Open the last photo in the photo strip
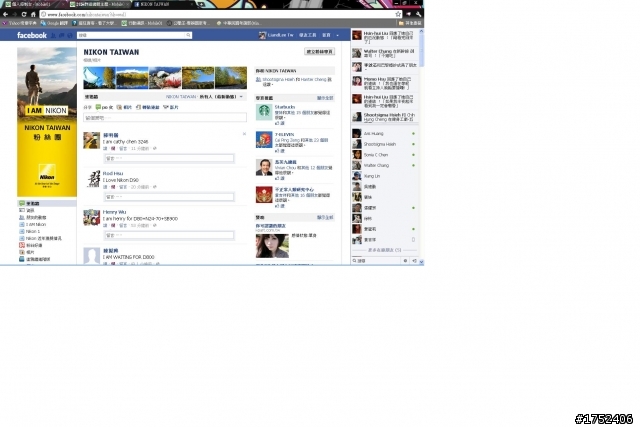640x427 pixels. (231, 78)
